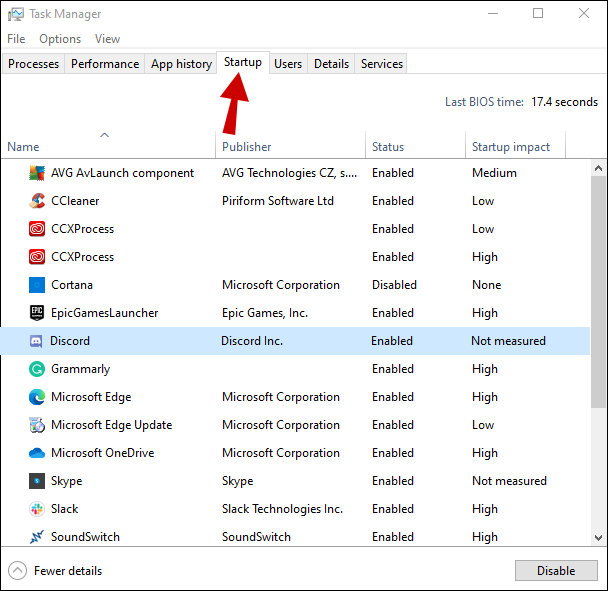This screenshot has height=591, width=608.
Task: Click the Medium startup impact value
Action: (494, 173)
